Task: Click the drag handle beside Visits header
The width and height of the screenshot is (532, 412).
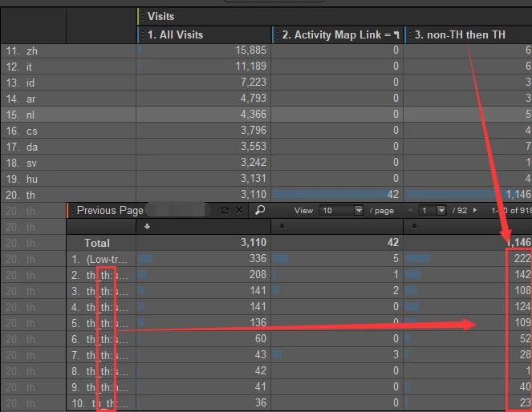Action: [143, 16]
